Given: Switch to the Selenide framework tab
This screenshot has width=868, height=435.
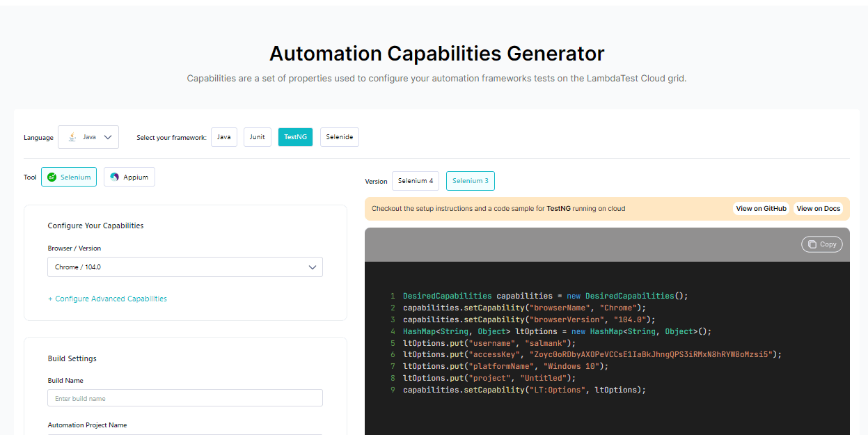Looking at the screenshot, I should (339, 137).
